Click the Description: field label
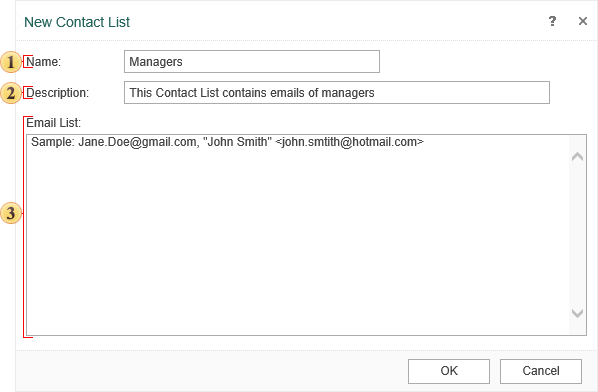This screenshot has height=392, width=598. click(57, 93)
